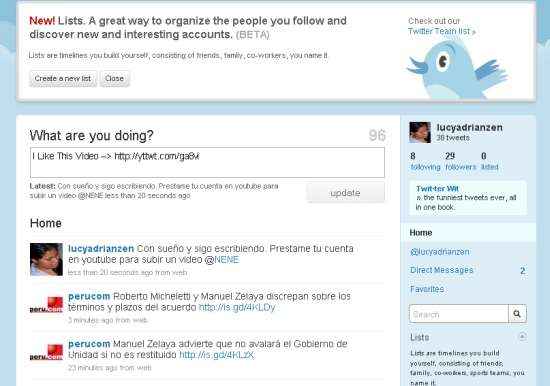This screenshot has height=386, width=550.
Task: Open @lucyadrianzen mentions tab
Action: click(440, 252)
